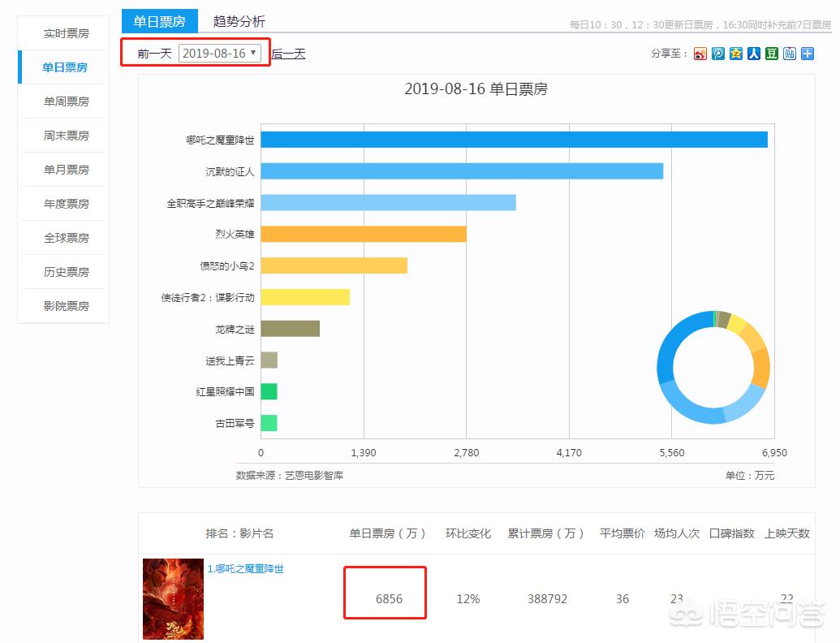Click the 烈火英雄 orange bar
The height and width of the screenshot is (643, 840).
pyautogui.click(x=364, y=234)
